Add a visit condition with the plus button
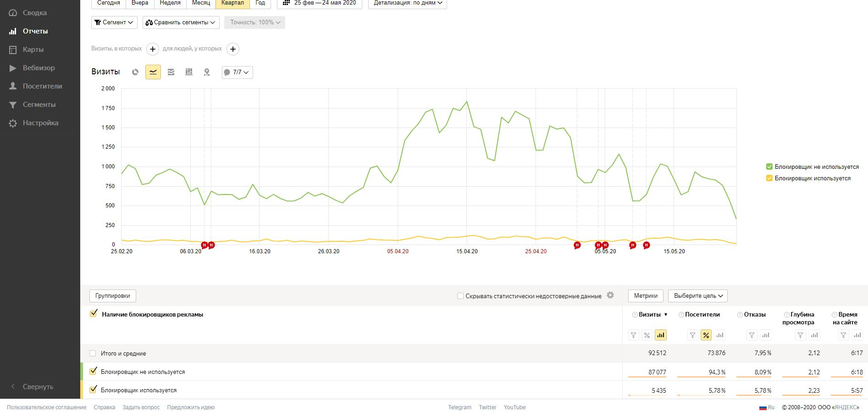The width and height of the screenshot is (868, 412). tap(153, 49)
